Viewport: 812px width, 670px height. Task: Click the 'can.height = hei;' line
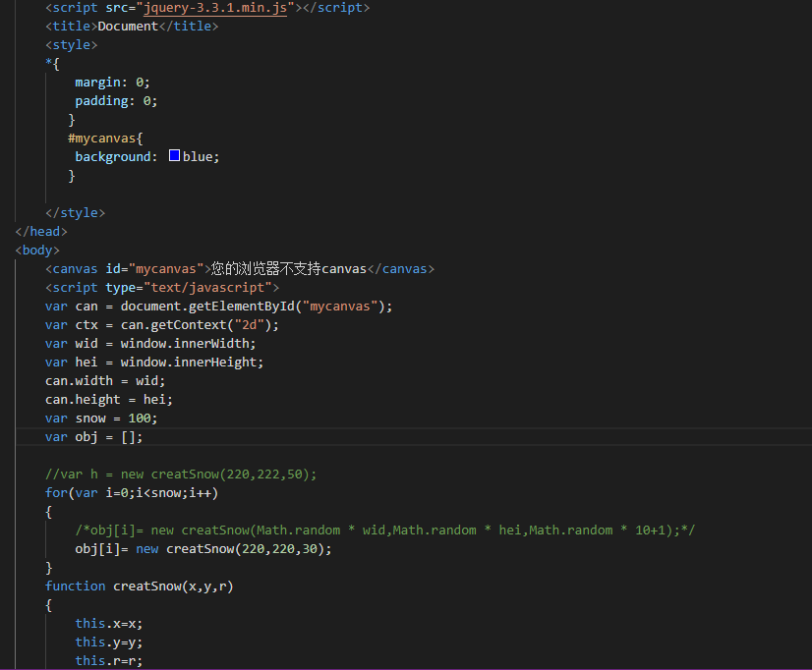(x=109, y=400)
